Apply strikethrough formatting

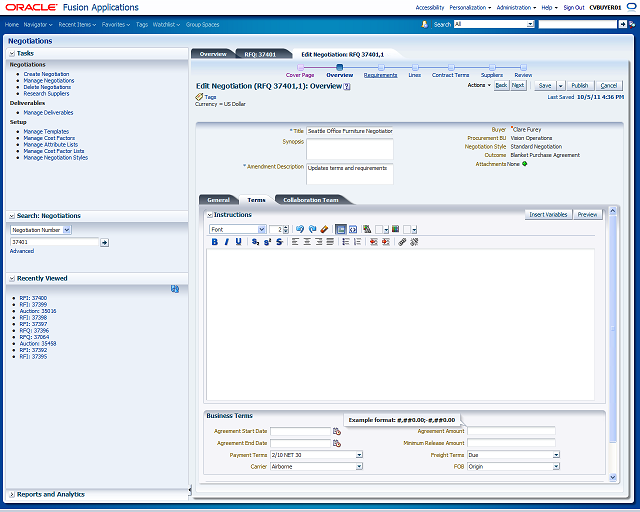(x=279, y=242)
